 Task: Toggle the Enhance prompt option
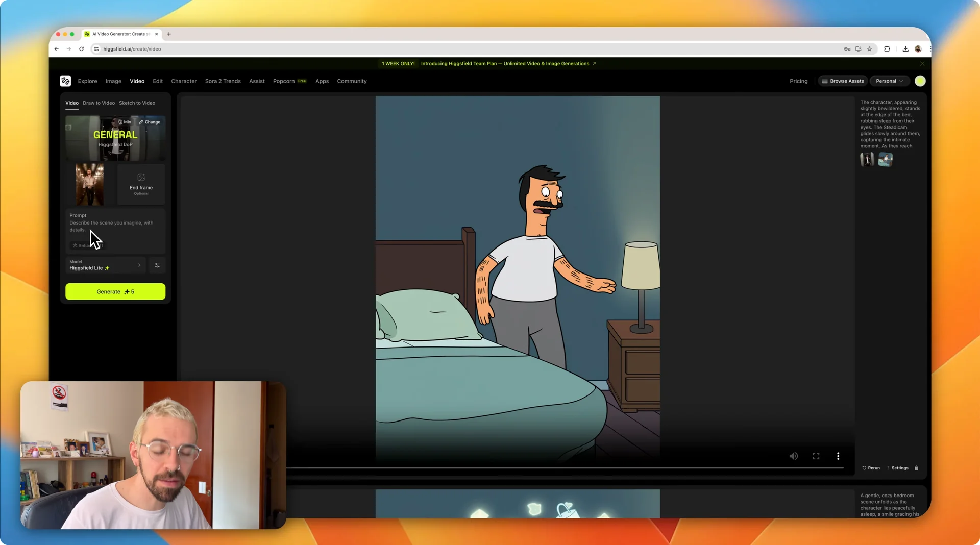(88, 246)
